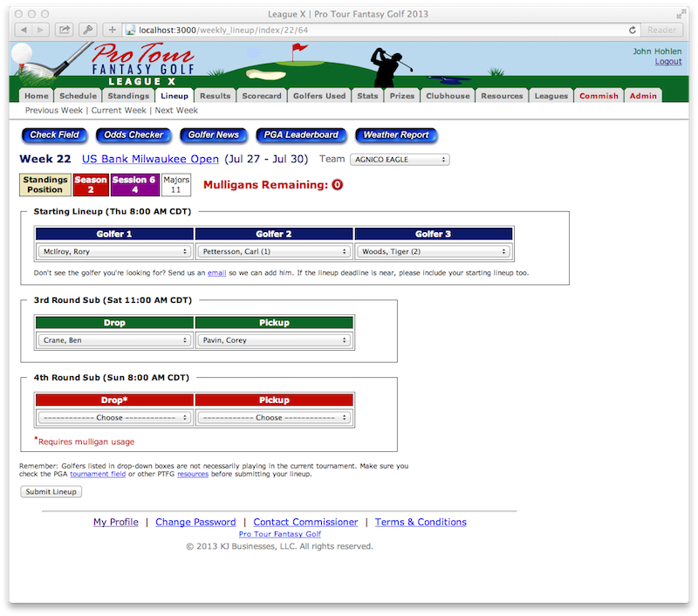The height and width of the screenshot is (616, 698).
Task: Go to the Commish tab
Action: click(599, 96)
